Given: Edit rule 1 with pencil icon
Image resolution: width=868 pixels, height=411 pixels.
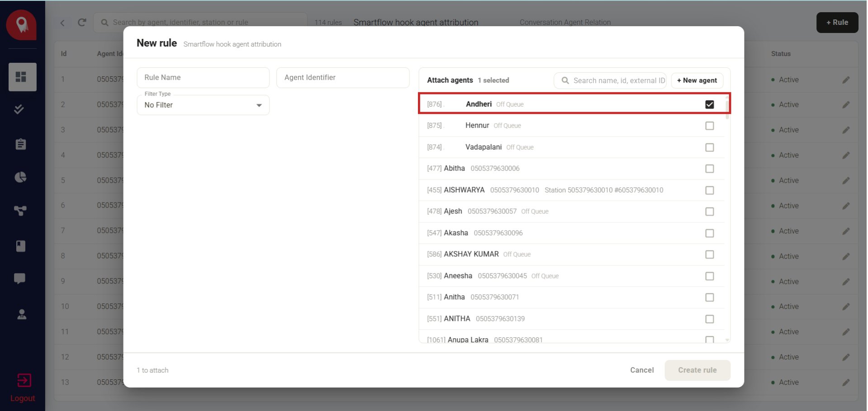Looking at the screenshot, I should pyautogui.click(x=846, y=80).
